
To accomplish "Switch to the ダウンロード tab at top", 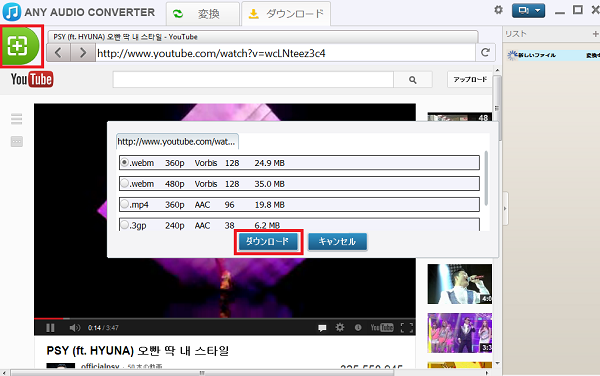I will [286, 14].
